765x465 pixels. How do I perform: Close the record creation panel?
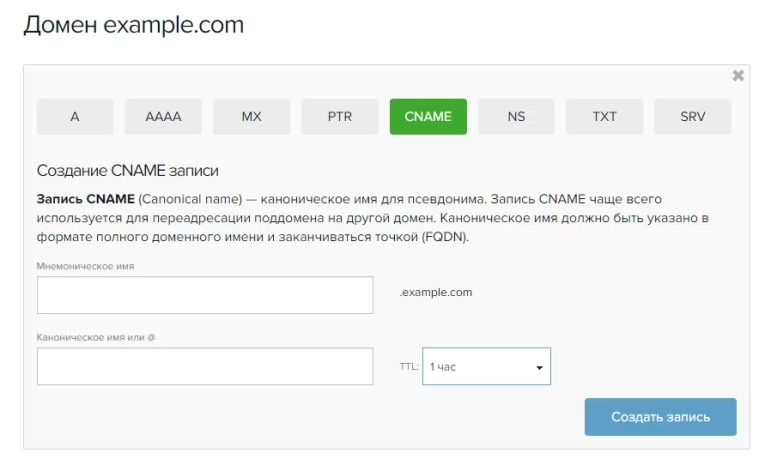point(738,75)
